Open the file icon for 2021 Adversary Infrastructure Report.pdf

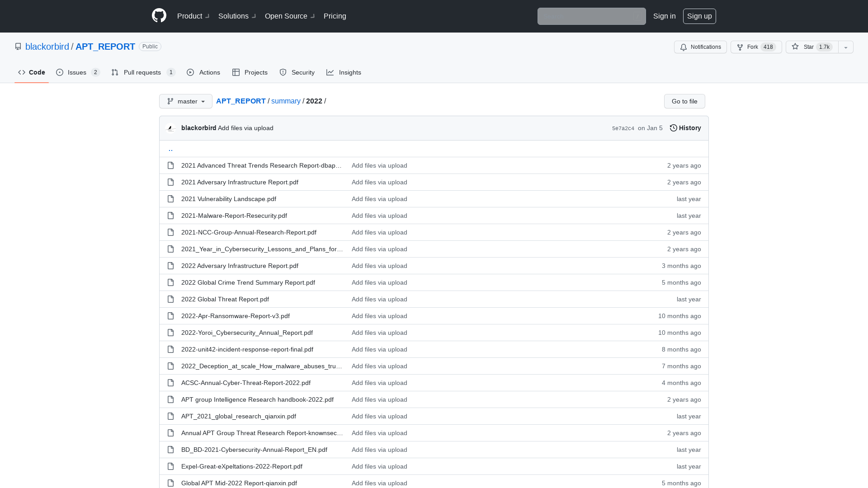170,182
